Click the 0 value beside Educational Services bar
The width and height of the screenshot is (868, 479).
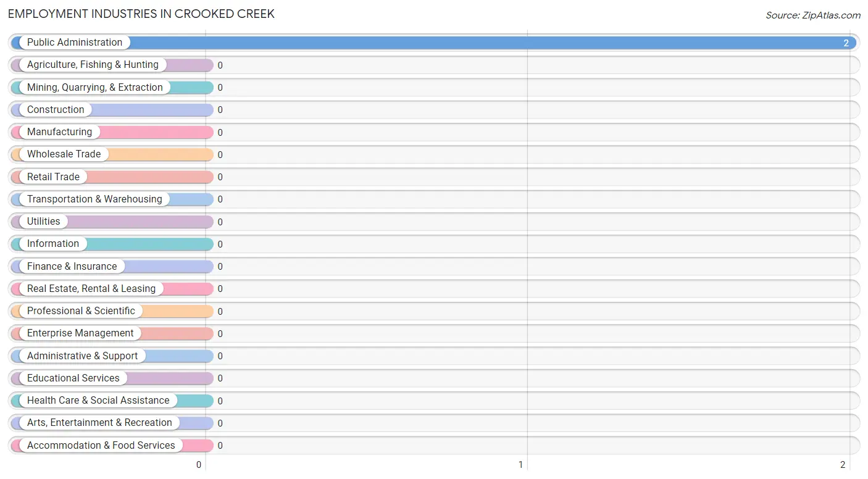(220, 378)
